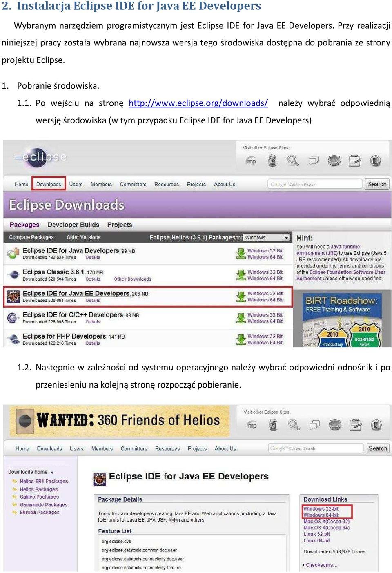Click the Search button on the Eclipse Downloads page
The height and width of the screenshot is (573, 392).
coord(377,184)
